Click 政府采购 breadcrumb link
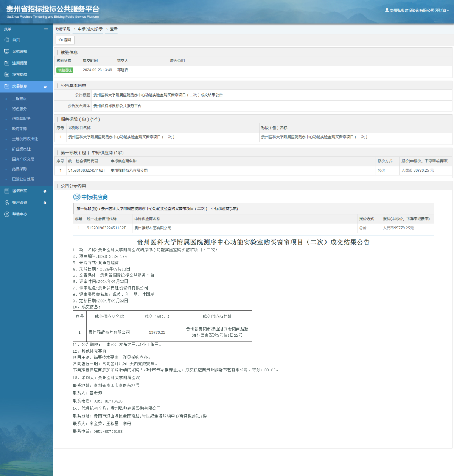The image size is (454, 476). pyautogui.click(x=63, y=29)
